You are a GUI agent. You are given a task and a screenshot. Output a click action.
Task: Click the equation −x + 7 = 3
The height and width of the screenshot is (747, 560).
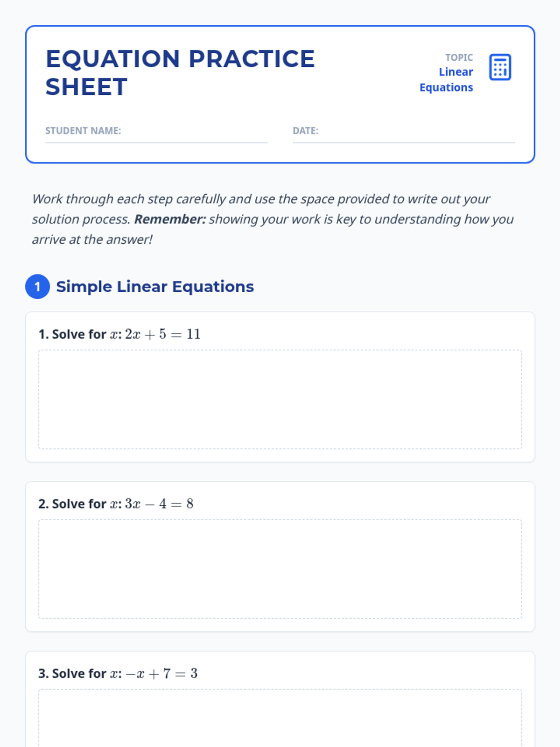161,674
